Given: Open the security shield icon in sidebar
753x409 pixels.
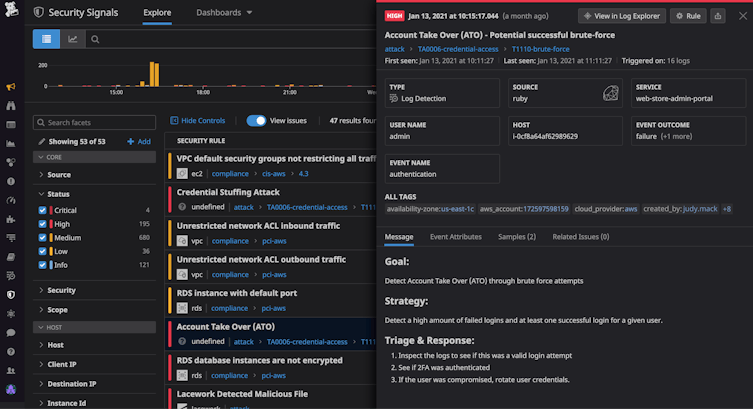Looking at the screenshot, I should (x=10, y=294).
